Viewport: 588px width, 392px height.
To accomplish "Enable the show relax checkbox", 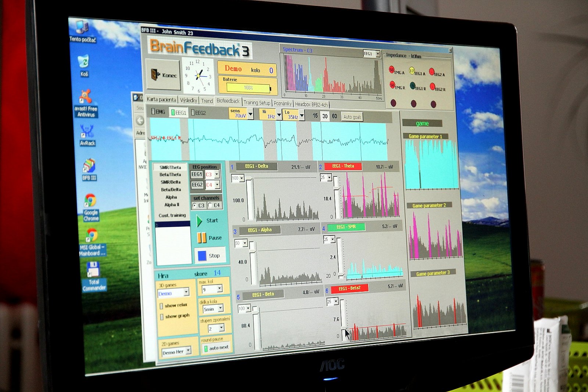I will click(x=161, y=306).
